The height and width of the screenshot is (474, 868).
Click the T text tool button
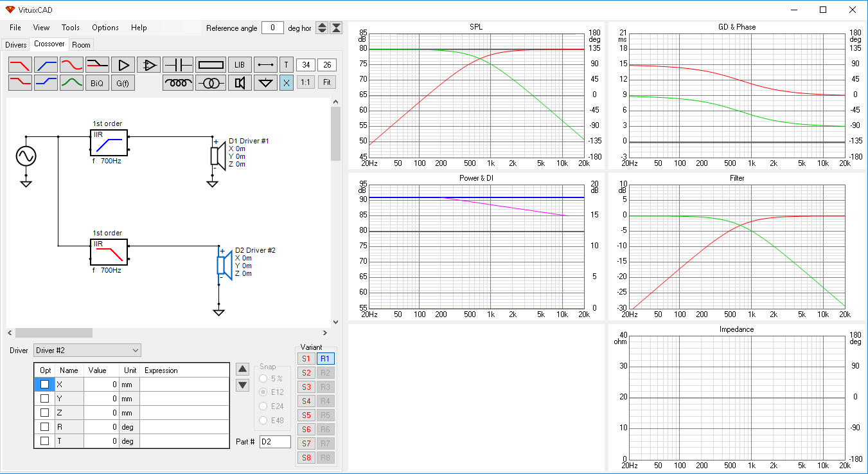tap(287, 65)
